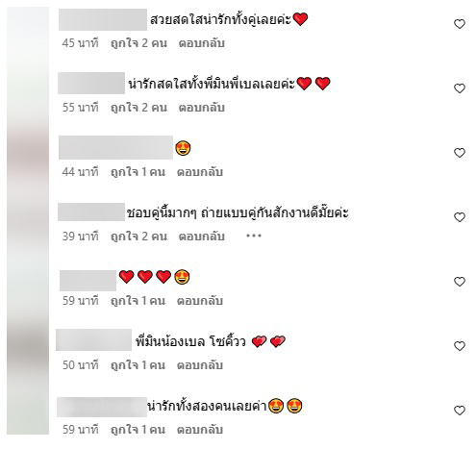This screenshot has width=476, height=449.
Task: Reply to the 45 นาที comment via ตอบกลับ
Action: pos(201,43)
